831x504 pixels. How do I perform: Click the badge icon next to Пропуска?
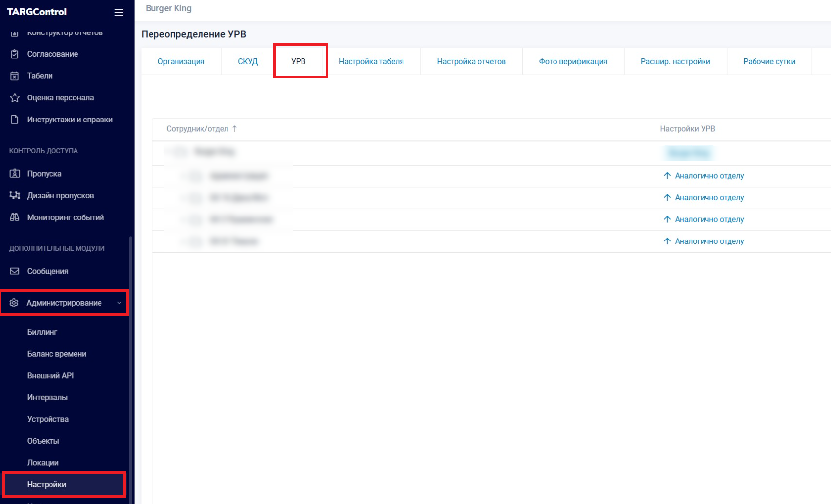tap(15, 173)
